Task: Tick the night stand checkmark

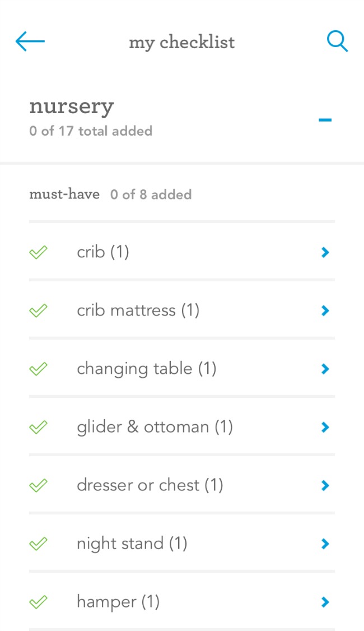Action: [x=38, y=544]
